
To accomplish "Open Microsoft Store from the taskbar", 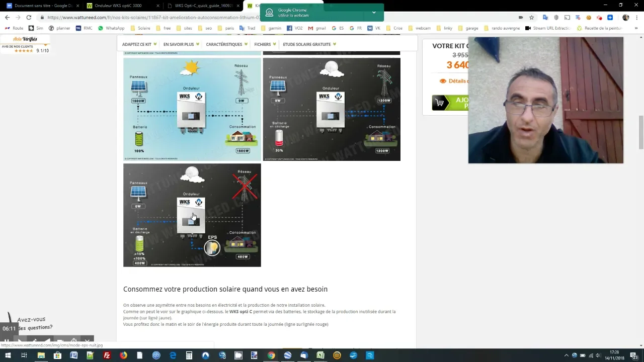I will tap(57, 355).
